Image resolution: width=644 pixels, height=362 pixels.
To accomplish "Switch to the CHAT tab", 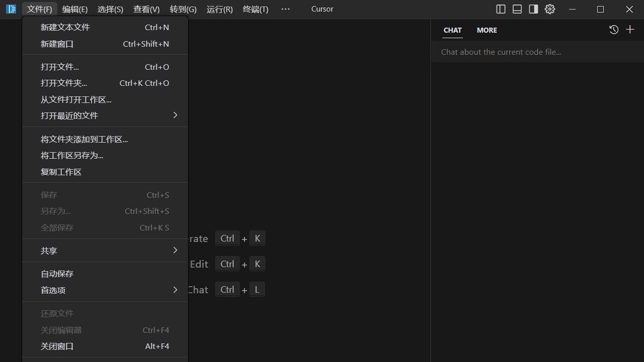I will (x=452, y=30).
